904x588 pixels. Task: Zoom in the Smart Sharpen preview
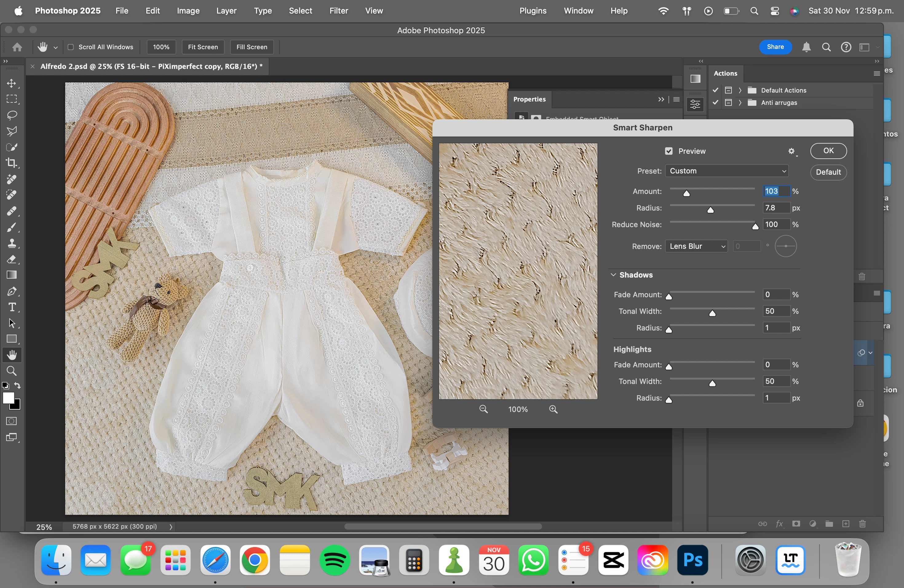coord(553,409)
